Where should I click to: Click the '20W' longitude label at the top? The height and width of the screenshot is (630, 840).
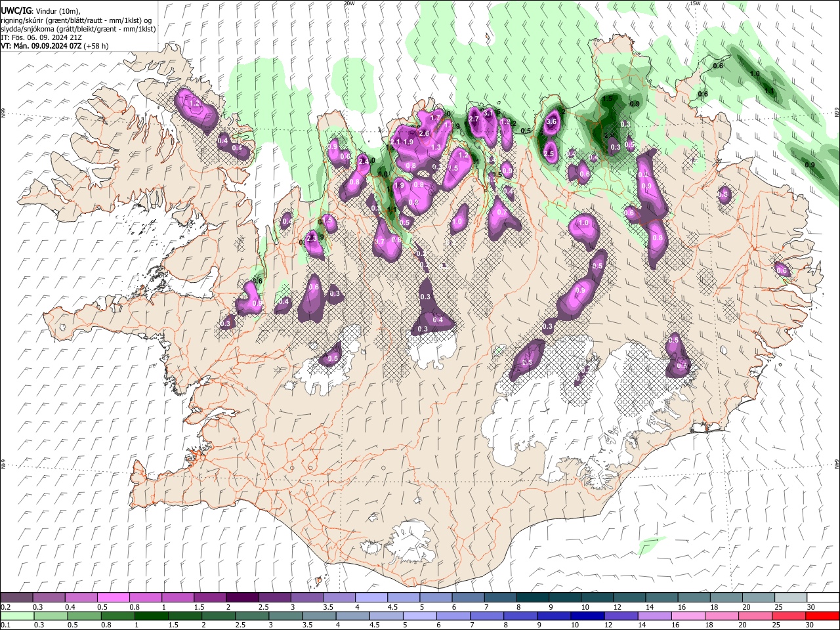[x=349, y=3]
